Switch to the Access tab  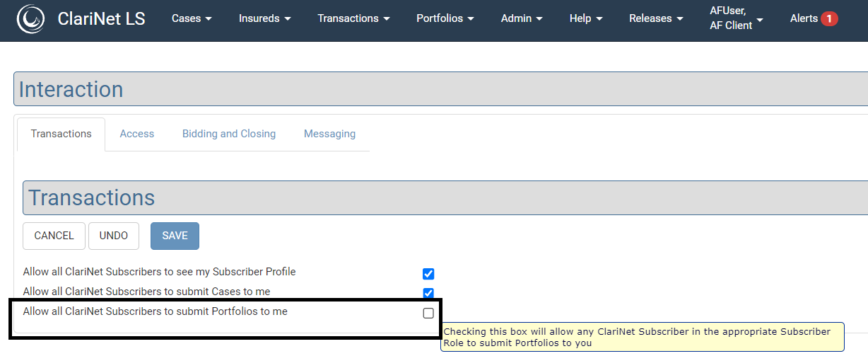(x=137, y=134)
